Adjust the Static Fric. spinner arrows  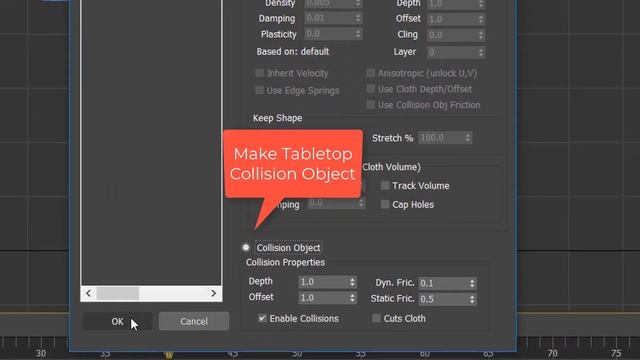(x=472, y=299)
